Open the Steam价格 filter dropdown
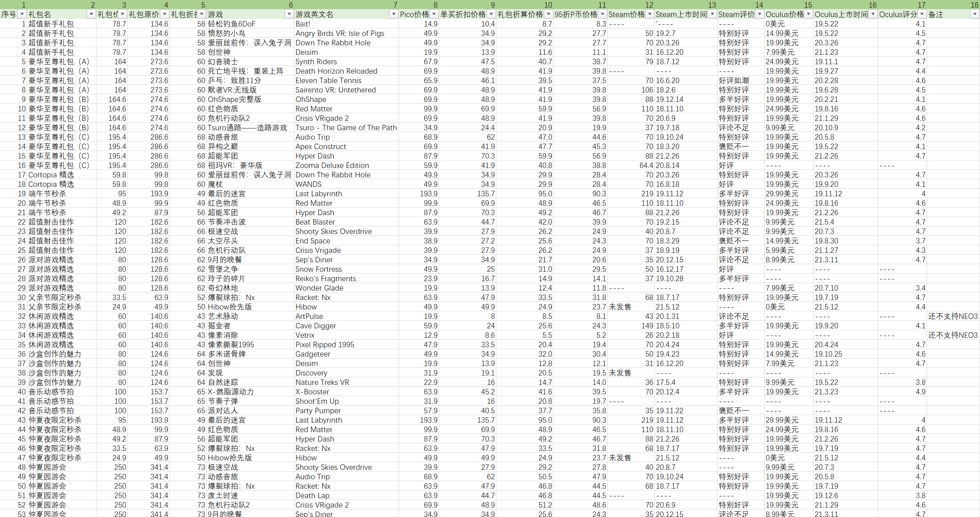The image size is (980, 517). [650, 14]
